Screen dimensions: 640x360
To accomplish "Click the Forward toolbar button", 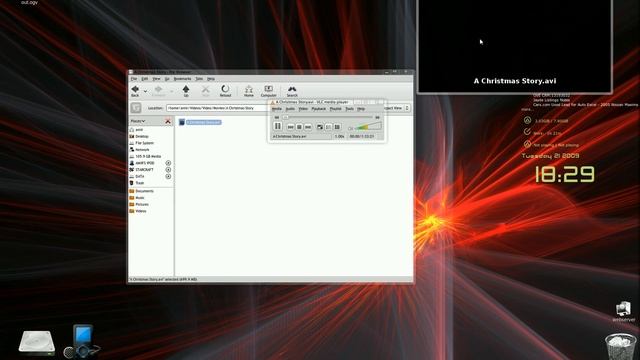I will point(158,91).
